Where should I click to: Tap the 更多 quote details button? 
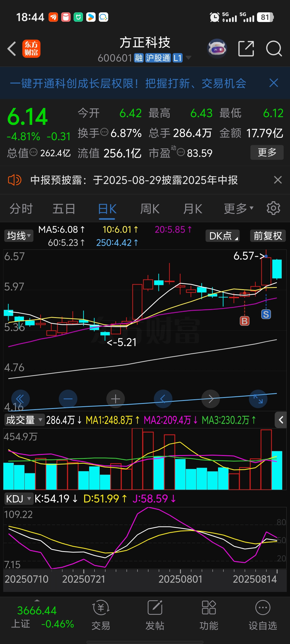pos(267,152)
